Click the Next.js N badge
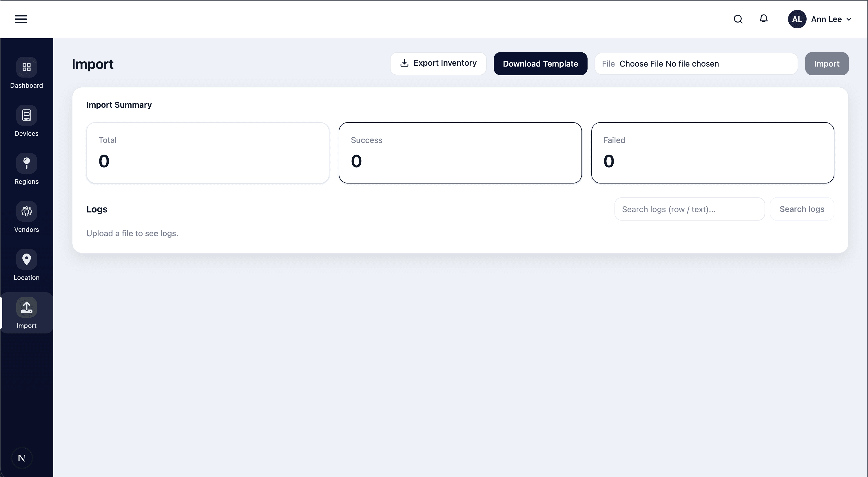The image size is (868, 477). pos(22,458)
